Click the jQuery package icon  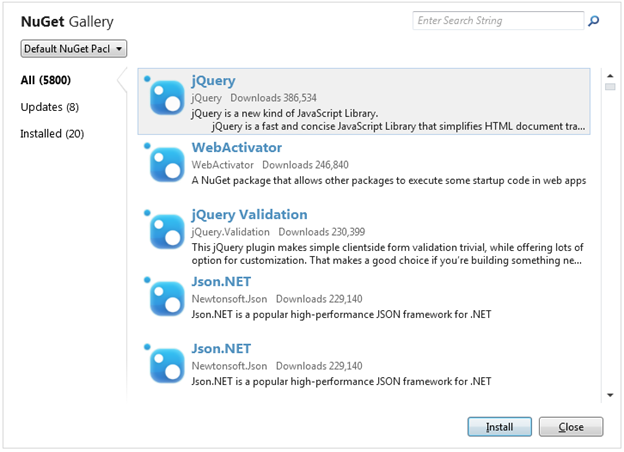pyautogui.click(x=166, y=97)
